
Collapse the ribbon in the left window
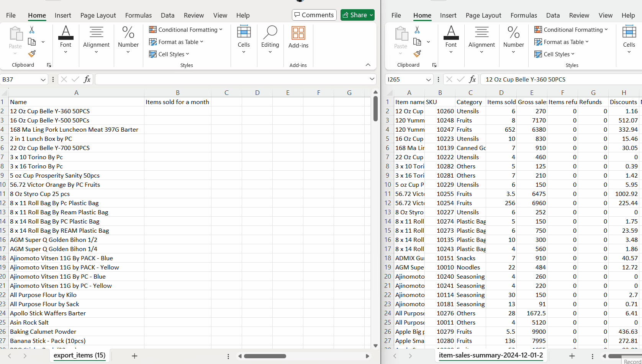tap(368, 65)
